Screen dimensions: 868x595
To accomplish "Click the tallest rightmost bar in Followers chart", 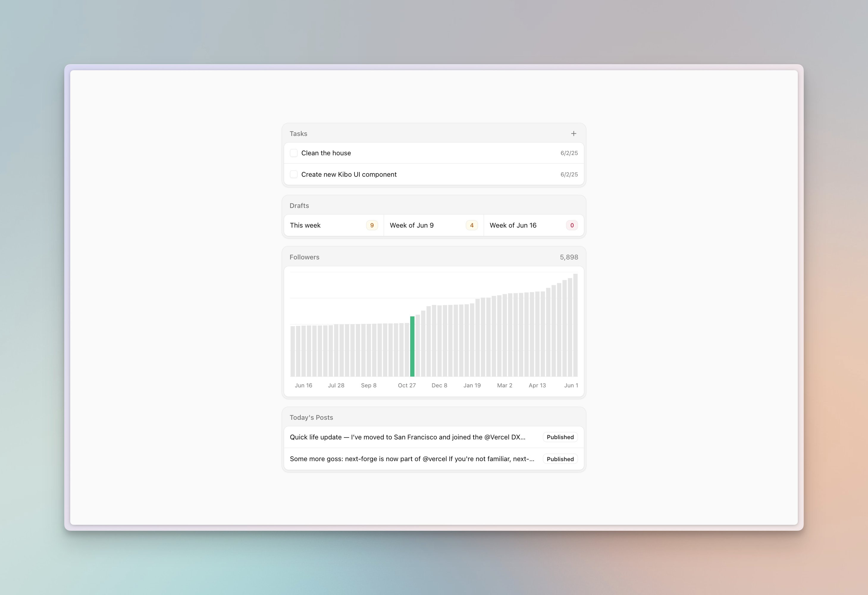I will pos(575,325).
